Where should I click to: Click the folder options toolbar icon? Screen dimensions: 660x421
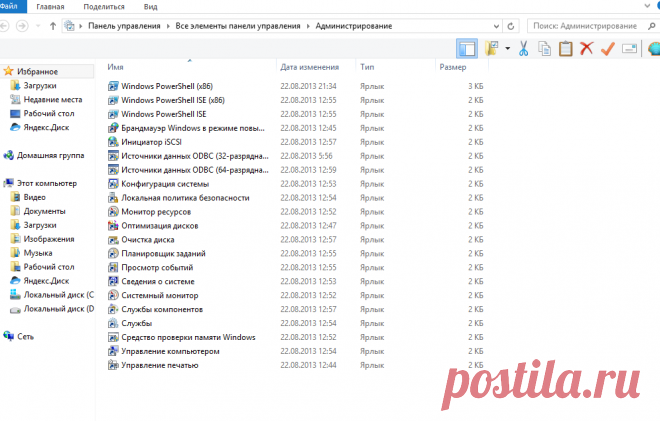click(491, 49)
